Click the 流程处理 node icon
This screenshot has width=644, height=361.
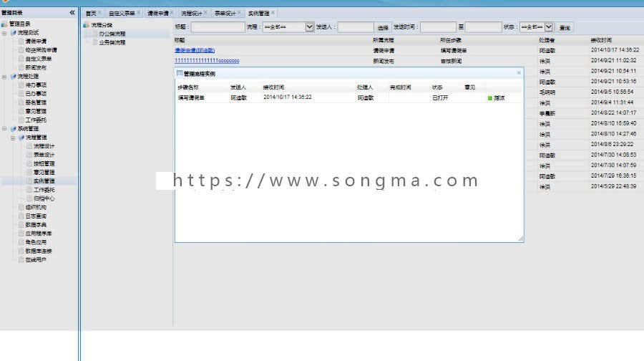click(13, 76)
